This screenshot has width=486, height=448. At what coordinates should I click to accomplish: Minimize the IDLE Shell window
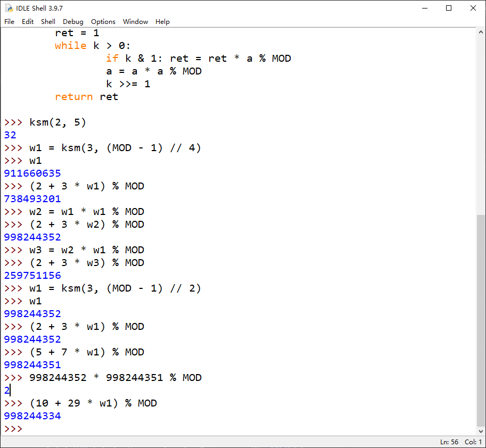(x=425, y=8)
